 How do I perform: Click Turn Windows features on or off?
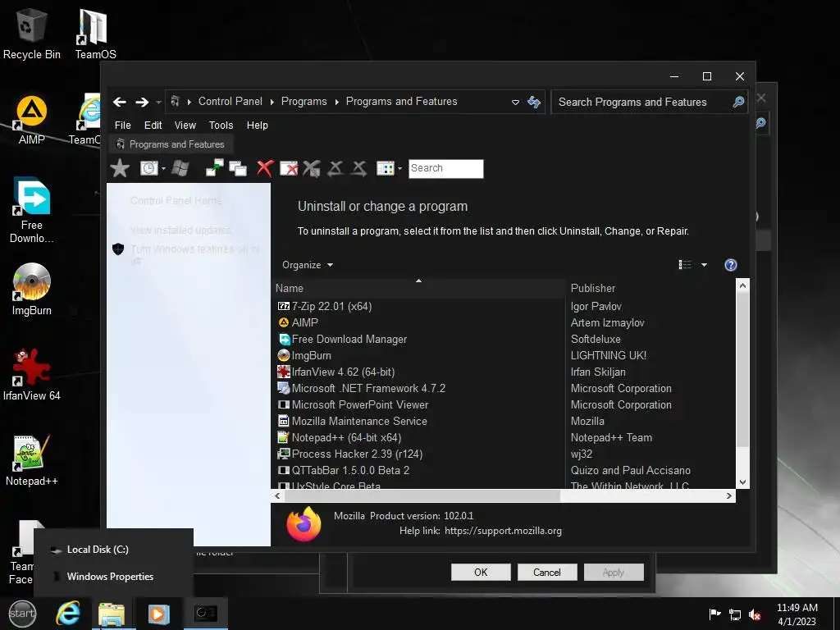(195, 255)
